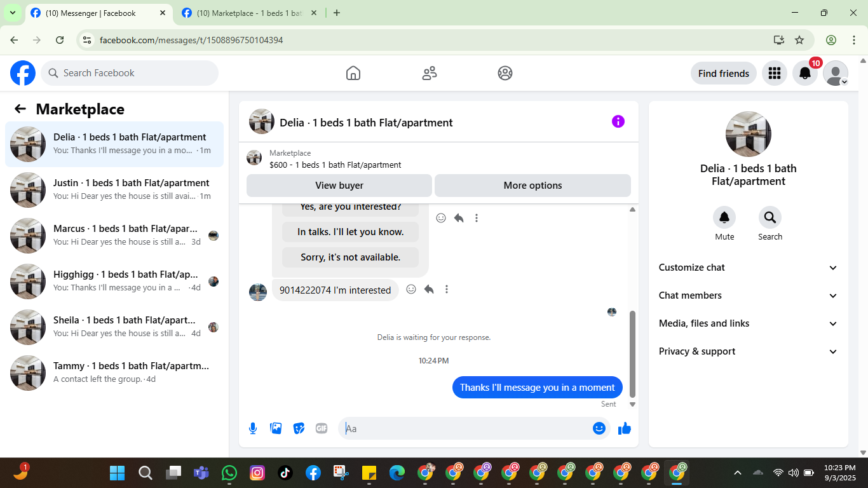
Task: React to the "9014222074 I'm interested" message
Action: [411, 289]
